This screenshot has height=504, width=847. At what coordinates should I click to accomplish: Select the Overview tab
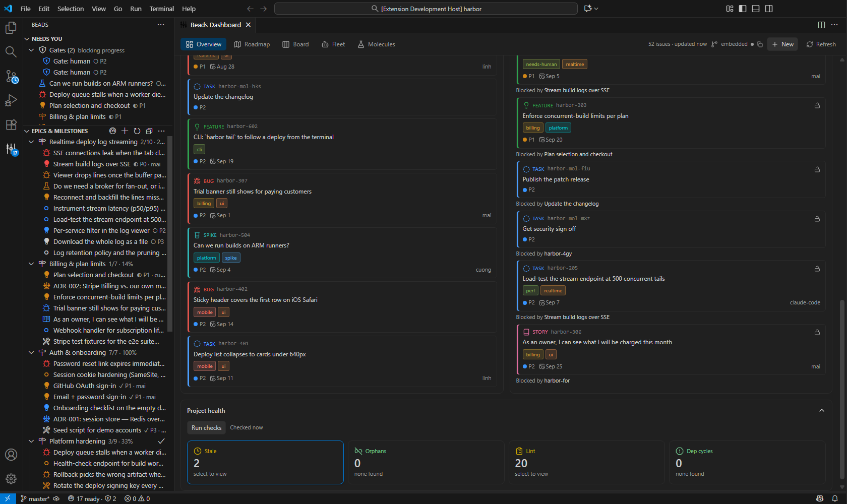pyautogui.click(x=204, y=44)
